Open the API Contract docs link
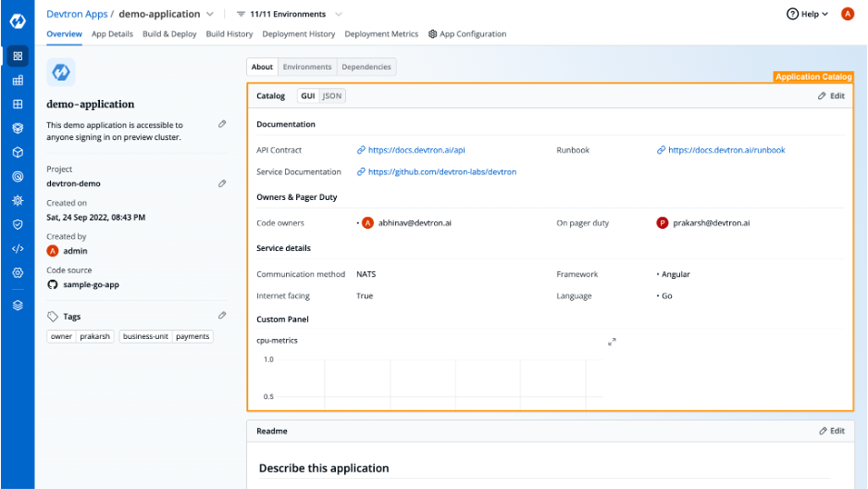The width and height of the screenshot is (868, 489). (416, 150)
